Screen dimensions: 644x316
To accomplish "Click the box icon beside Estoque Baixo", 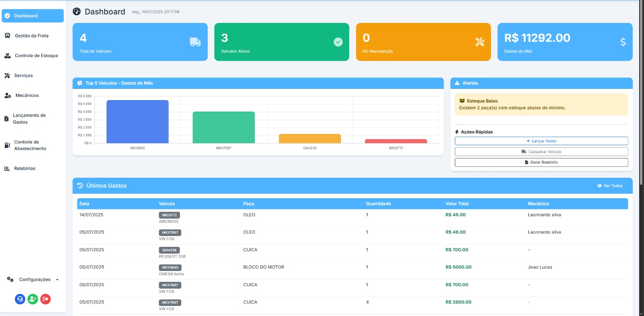I will click(x=462, y=101).
